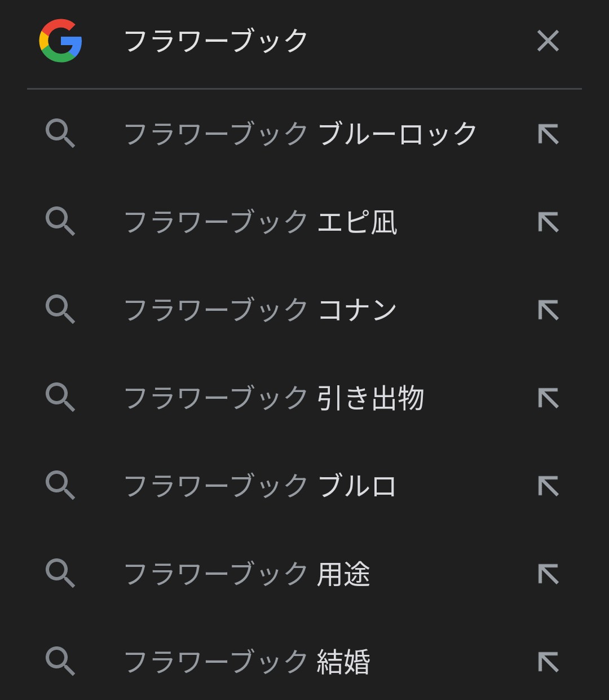Insert エピ凪 suggestion using arrow icon
Image resolution: width=609 pixels, height=700 pixels.
click(548, 222)
